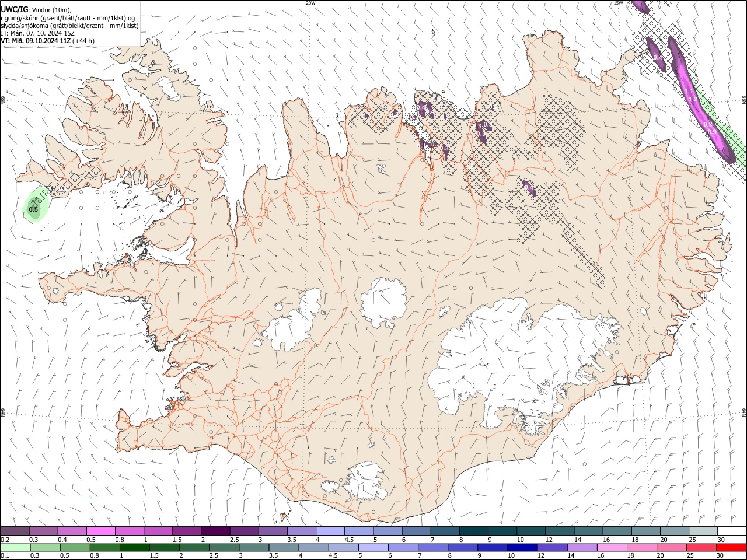Choose the light pink rain swatch starting at 16
This screenshot has height=560, width=747.
coord(612,547)
